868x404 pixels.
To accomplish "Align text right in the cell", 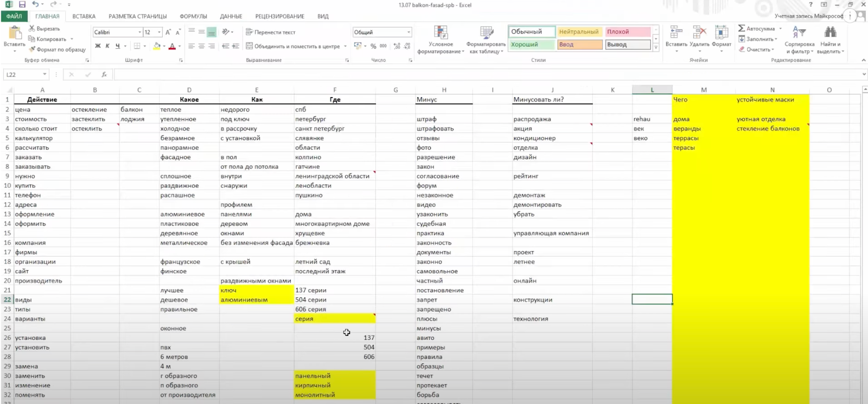I will 212,46.
